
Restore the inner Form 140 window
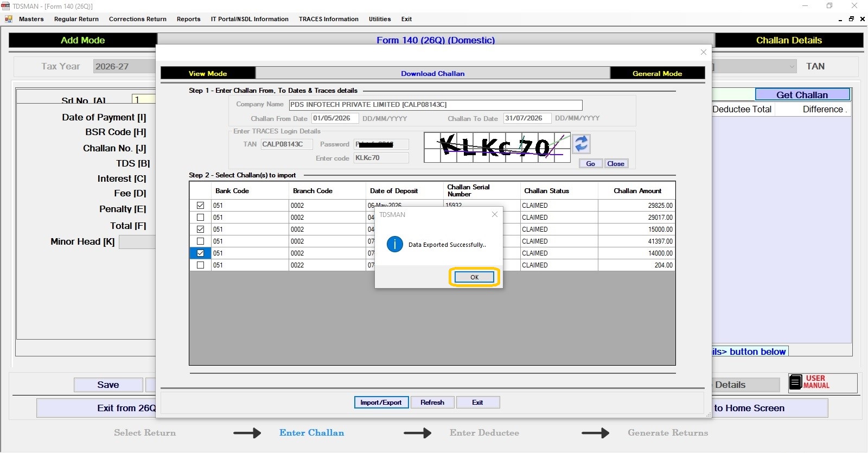[851, 19]
